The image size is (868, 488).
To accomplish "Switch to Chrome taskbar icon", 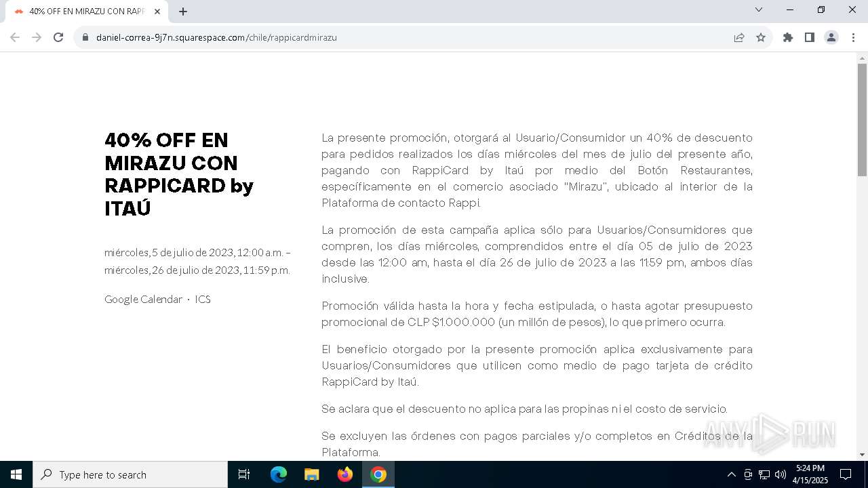I will click(x=378, y=474).
